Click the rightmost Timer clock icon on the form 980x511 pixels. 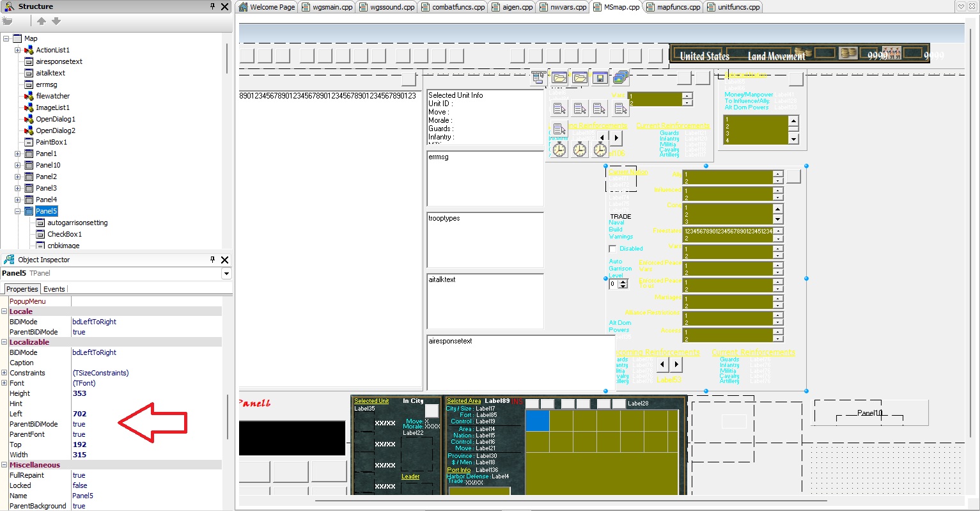click(600, 149)
